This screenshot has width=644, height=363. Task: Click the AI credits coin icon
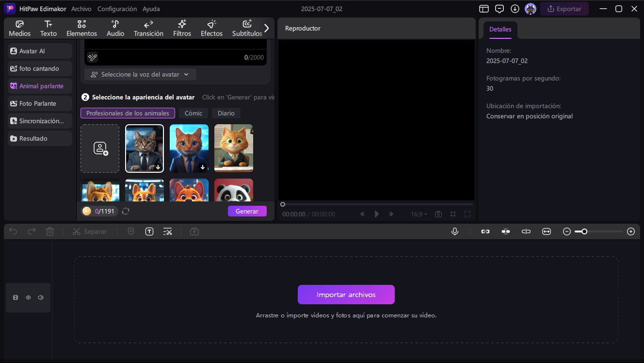tap(87, 211)
